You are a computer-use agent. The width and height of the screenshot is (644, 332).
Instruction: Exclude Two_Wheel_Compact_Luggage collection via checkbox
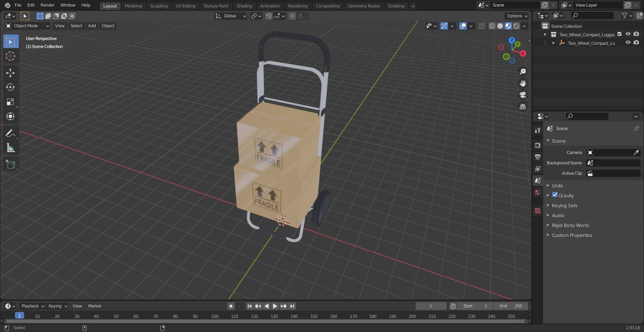(619, 34)
